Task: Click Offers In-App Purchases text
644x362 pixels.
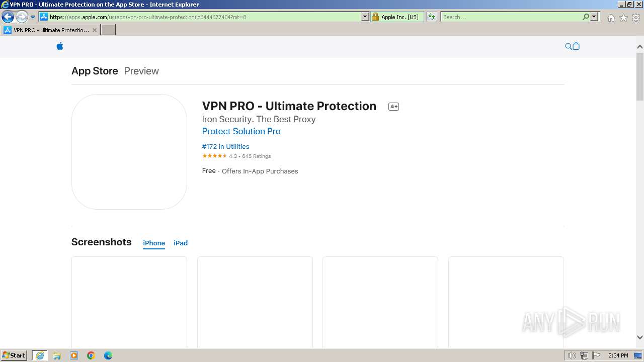Action: [x=260, y=171]
